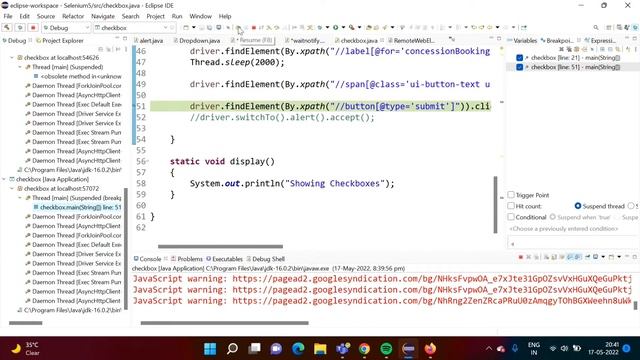Uncheck breakpoint checkbox [line: 21]
The image size is (640, 360).
[519, 58]
